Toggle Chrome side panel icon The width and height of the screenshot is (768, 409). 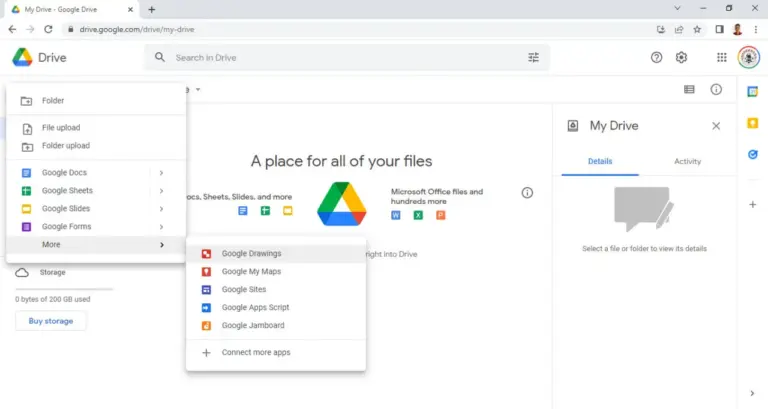point(719,29)
